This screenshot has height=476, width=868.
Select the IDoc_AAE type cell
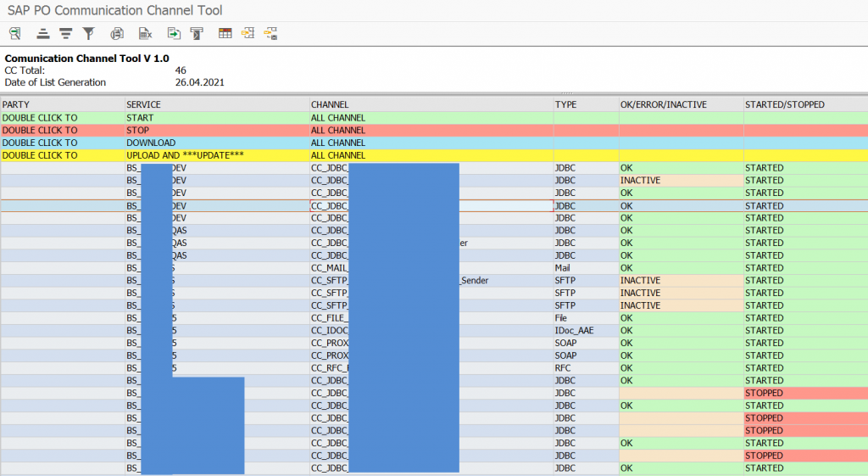(x=587, y=330)
